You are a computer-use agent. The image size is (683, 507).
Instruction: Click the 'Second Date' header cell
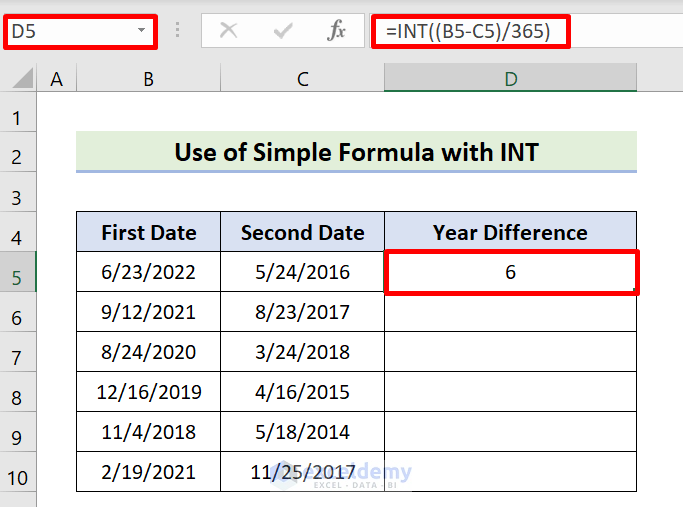click(x=302, y=232)
